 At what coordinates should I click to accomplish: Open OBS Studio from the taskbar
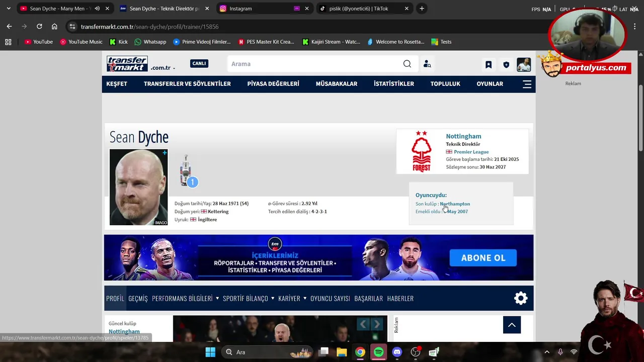[416, 352]
